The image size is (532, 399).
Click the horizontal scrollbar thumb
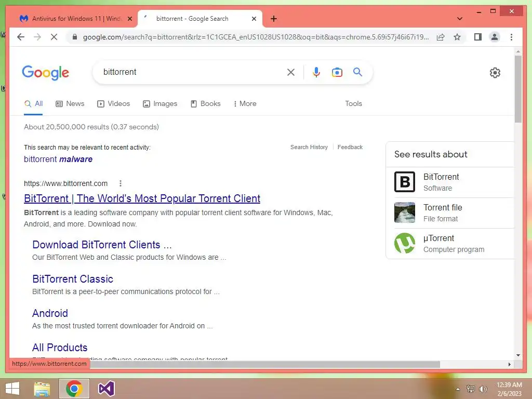pos(264,364)
